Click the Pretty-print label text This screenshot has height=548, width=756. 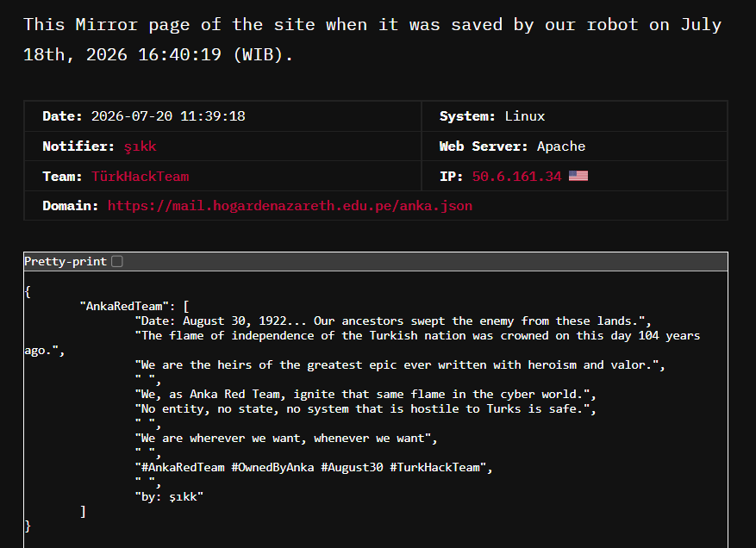[66, 261]
